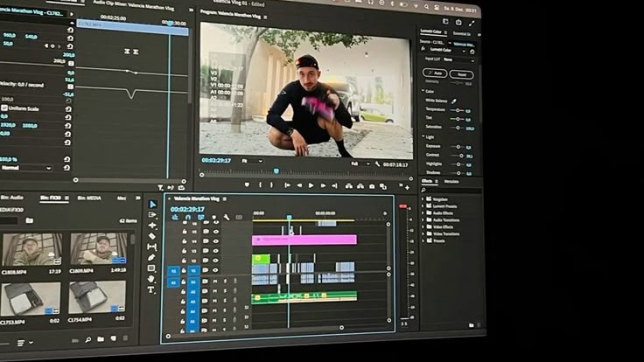Click the Lift button
The image size is (644, 362).
(349, 186)
